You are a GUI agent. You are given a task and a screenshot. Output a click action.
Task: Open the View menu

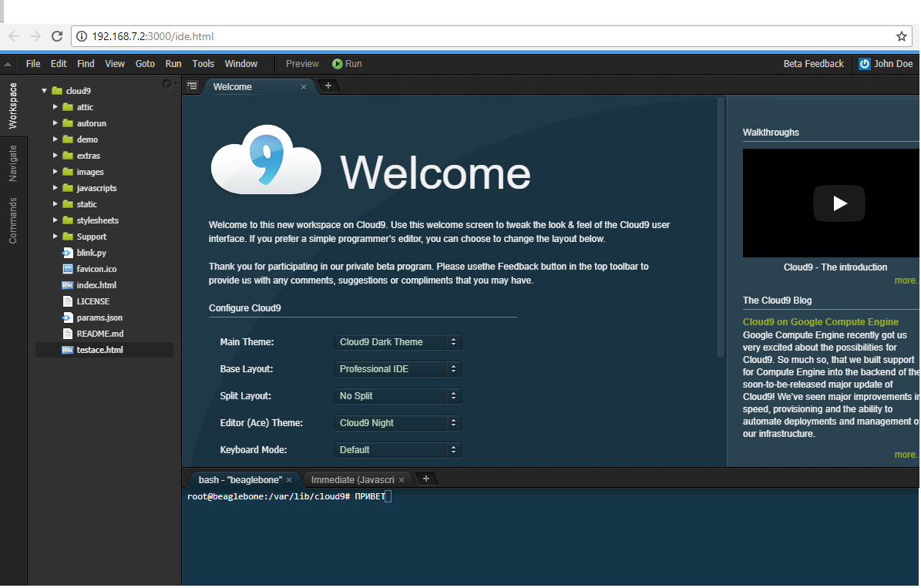pyautogui.click(x=115, y=64)
